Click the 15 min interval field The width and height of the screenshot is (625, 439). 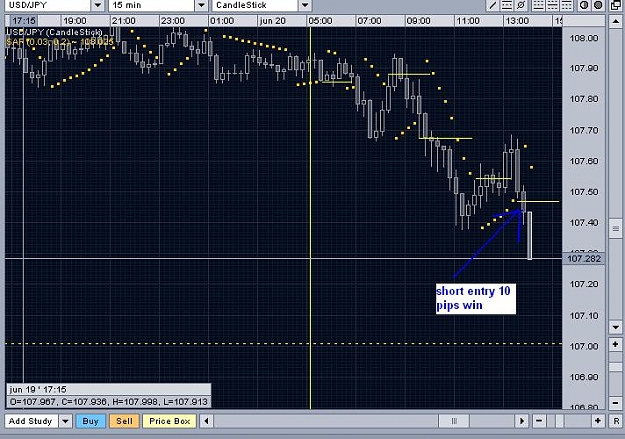click(152, 5)
